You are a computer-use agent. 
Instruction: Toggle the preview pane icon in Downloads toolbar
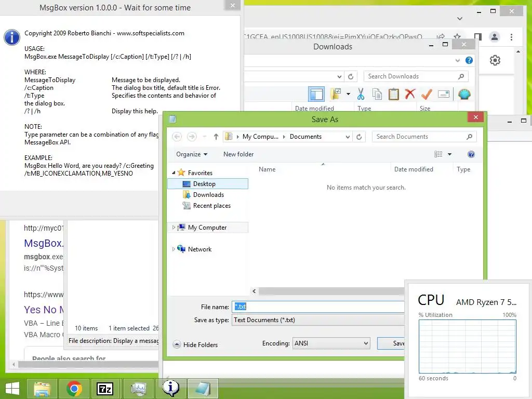click(316, 94)
